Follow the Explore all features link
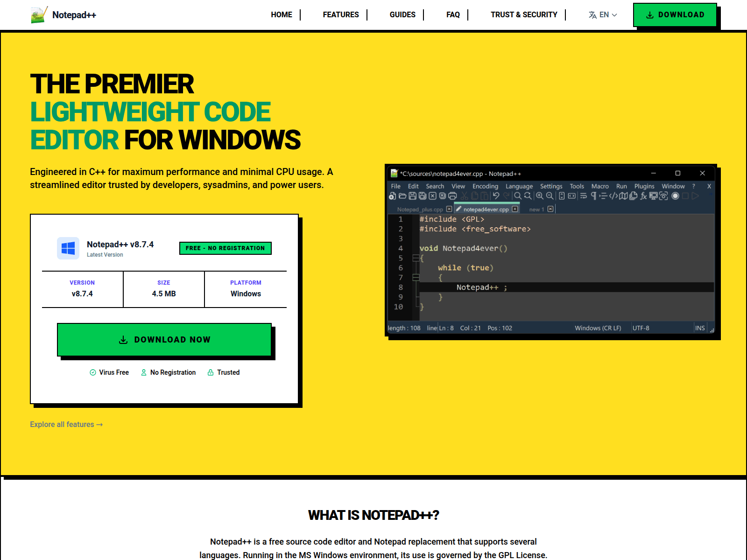Image resolution: width=747 pixels, height=560 pixels. pos(66,424)
